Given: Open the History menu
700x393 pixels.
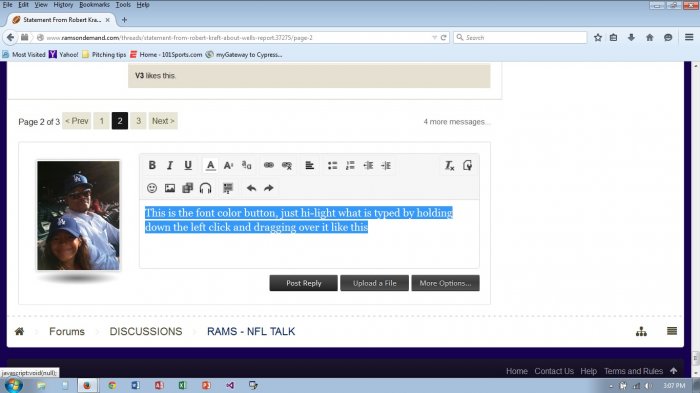Looking at the screenshot, I should (63, 4).
